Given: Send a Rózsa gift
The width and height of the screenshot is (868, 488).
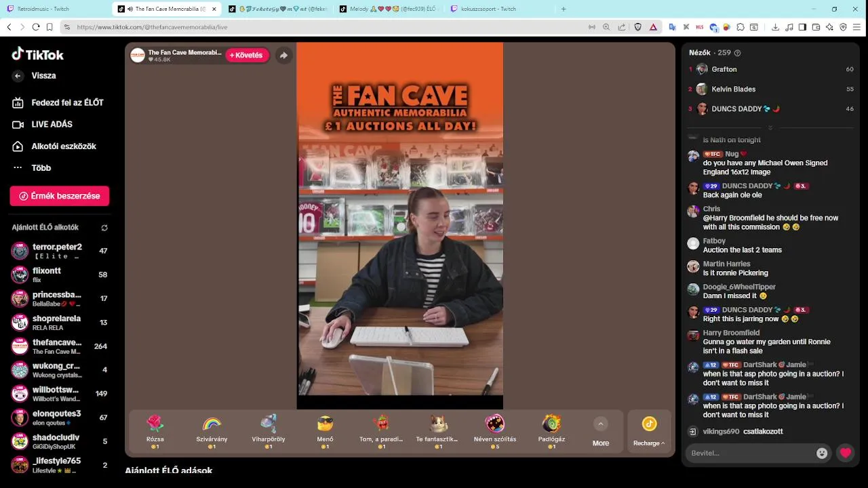Looking at the screenshot, I should coord(155,432).
